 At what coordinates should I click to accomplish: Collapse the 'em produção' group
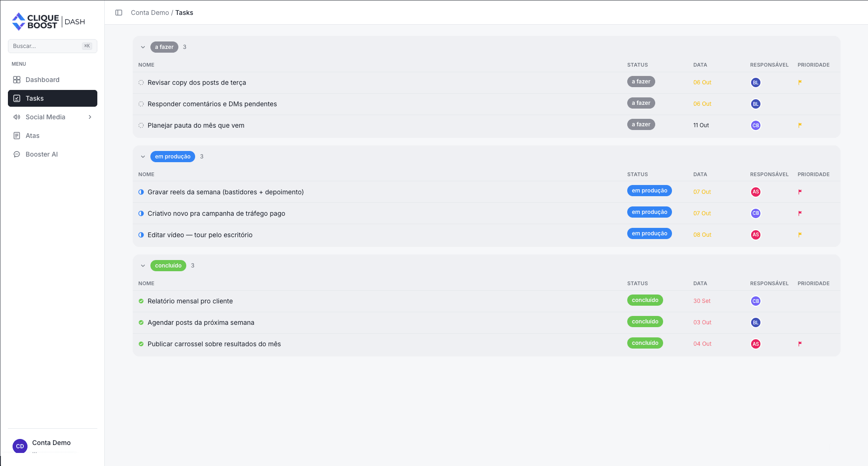(x=143, y=157)
